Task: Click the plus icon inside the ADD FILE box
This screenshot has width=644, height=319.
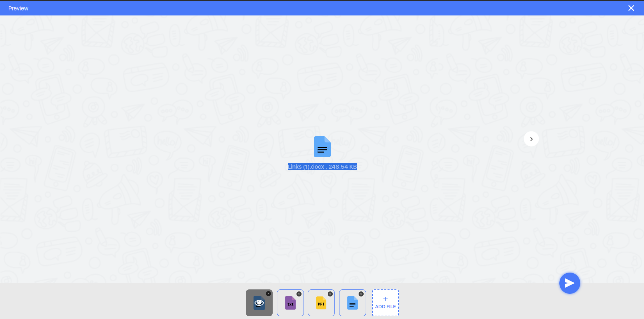Action: point(385,298)
